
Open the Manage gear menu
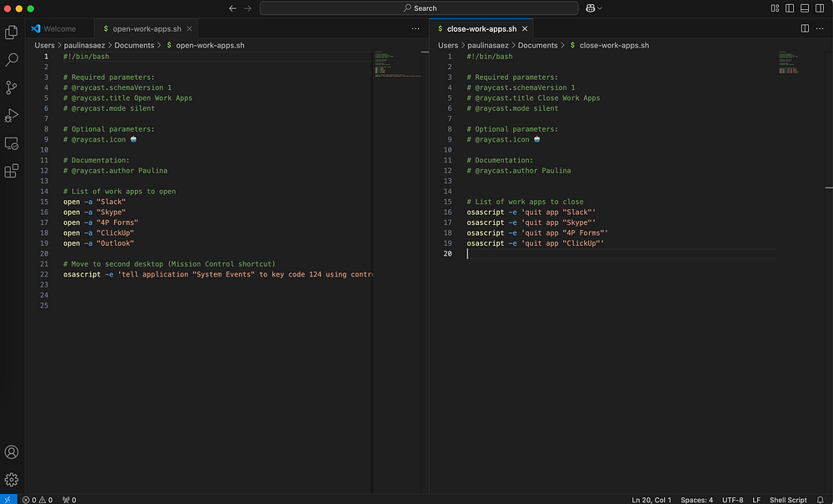[12, 480]
